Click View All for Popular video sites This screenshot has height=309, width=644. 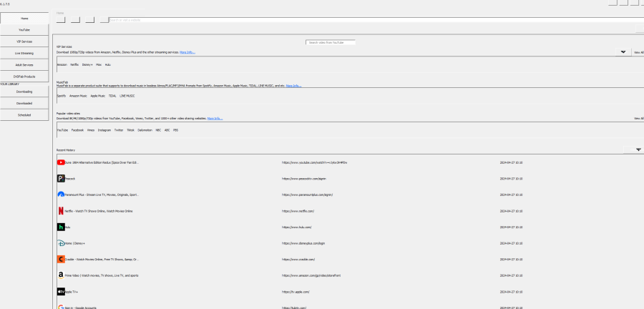pos(639,118)
